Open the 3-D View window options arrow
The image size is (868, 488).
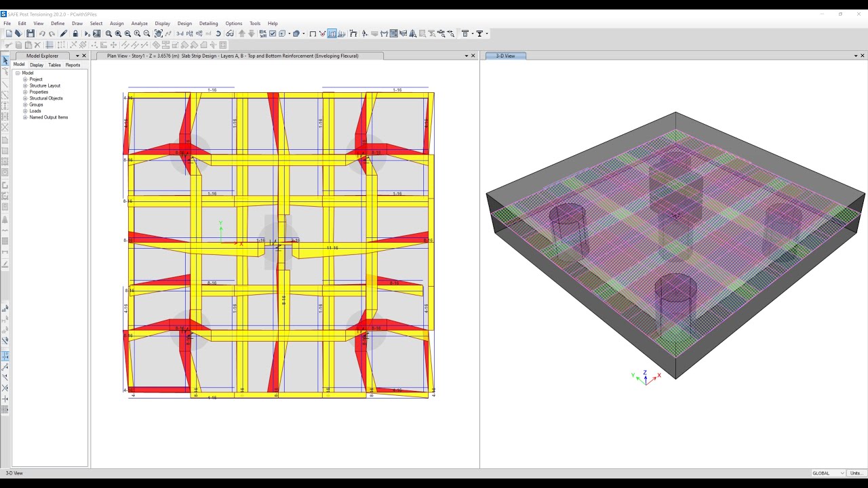tap(855, 56)
